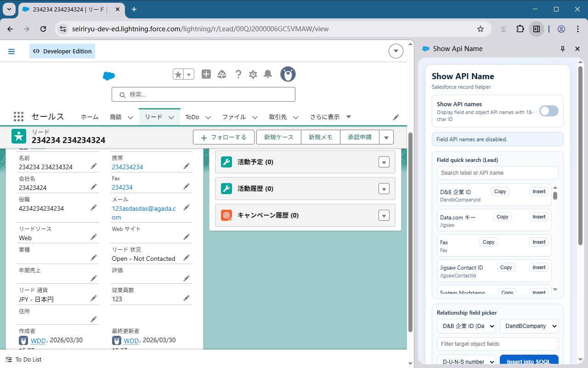
Task: Open D&B 企業 ID relationship field select
Action: pyautogui.click(x=467, y=326)
